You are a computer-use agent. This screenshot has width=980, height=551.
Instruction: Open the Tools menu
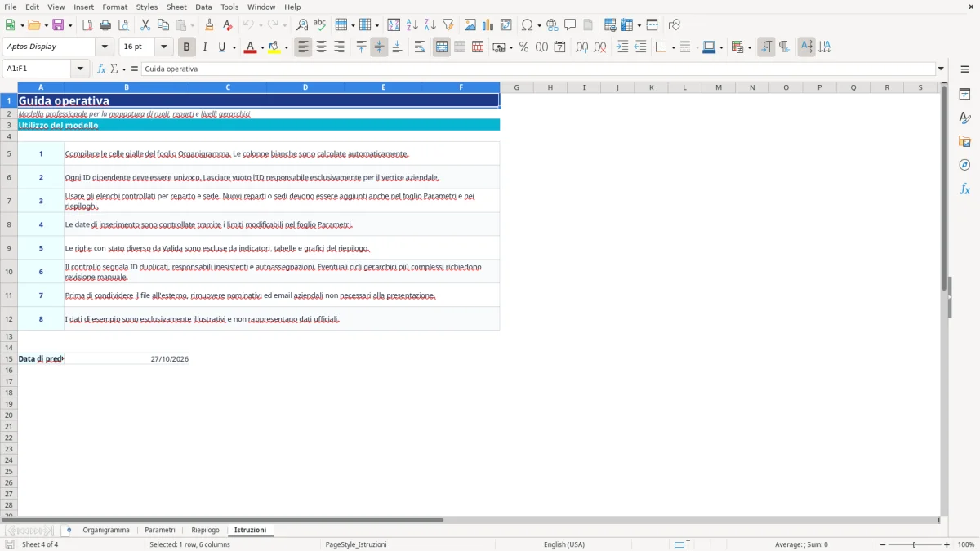229,7
